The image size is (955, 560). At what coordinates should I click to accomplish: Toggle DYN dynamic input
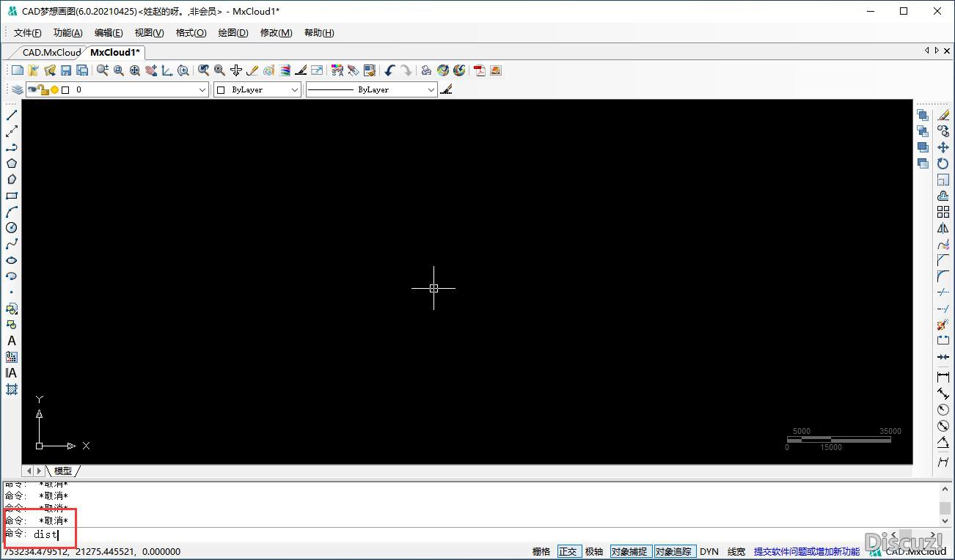(x=709, y=551)
